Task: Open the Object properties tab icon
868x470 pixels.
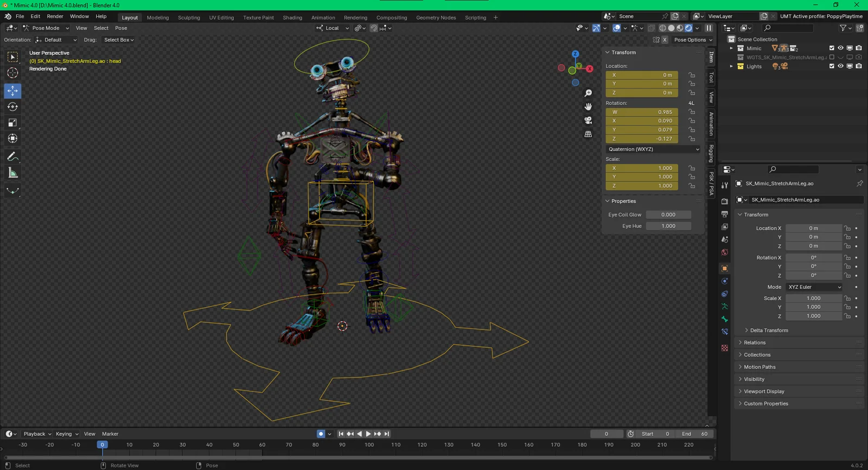Action: (x=725, y=269)
